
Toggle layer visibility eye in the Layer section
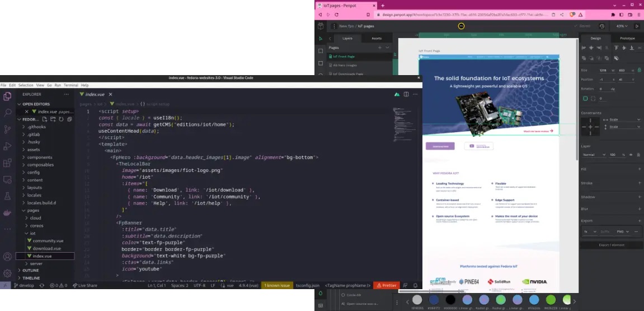click(x=631, y=155)
